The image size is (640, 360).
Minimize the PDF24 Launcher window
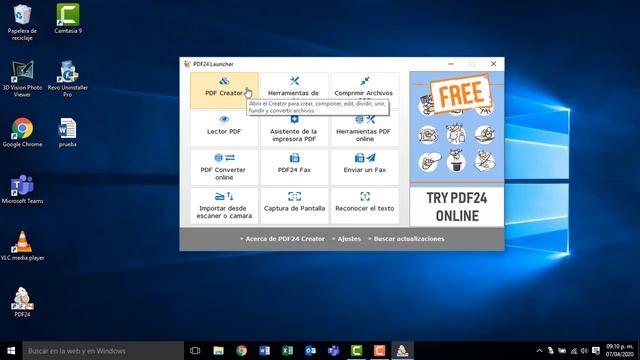coord(451,64)
